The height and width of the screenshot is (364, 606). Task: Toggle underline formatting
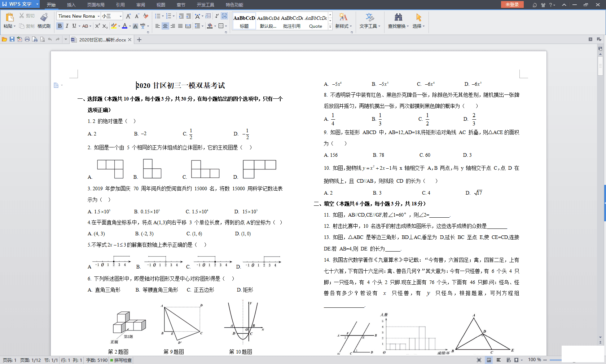click(74, 26)
